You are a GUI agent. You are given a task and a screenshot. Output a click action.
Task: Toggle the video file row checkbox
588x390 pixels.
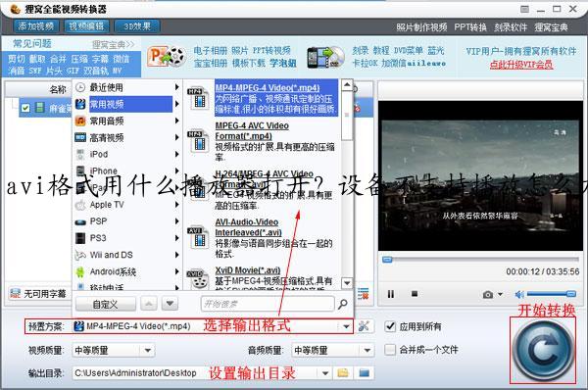coord(25,109)
